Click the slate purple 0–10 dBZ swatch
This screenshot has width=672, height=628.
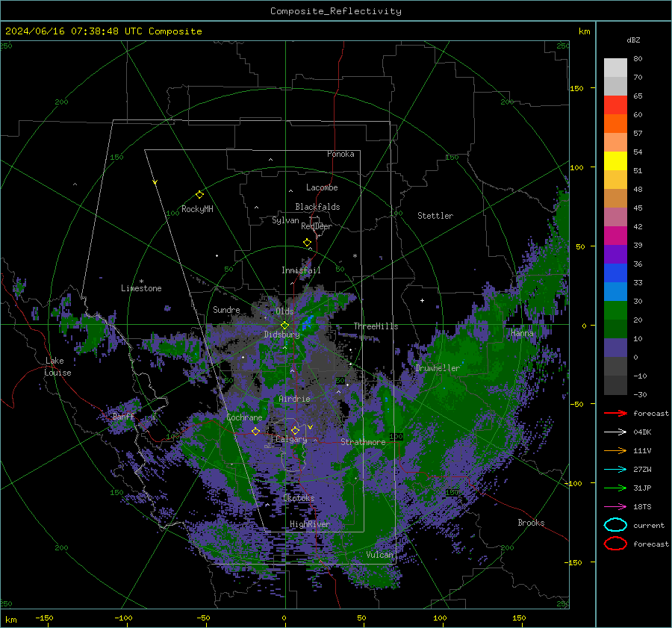[615, 348]
